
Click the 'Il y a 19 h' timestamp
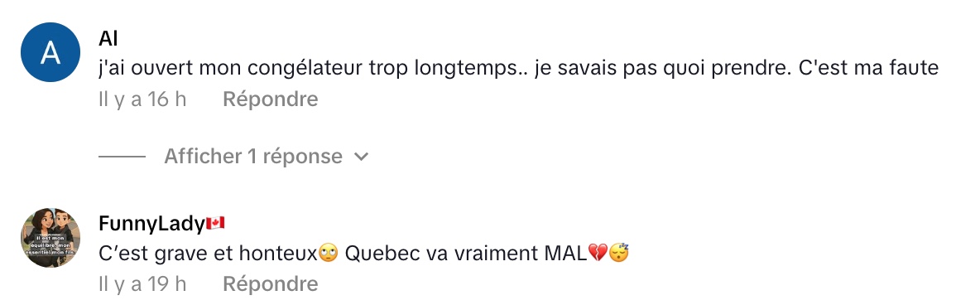tap(142, 283)
